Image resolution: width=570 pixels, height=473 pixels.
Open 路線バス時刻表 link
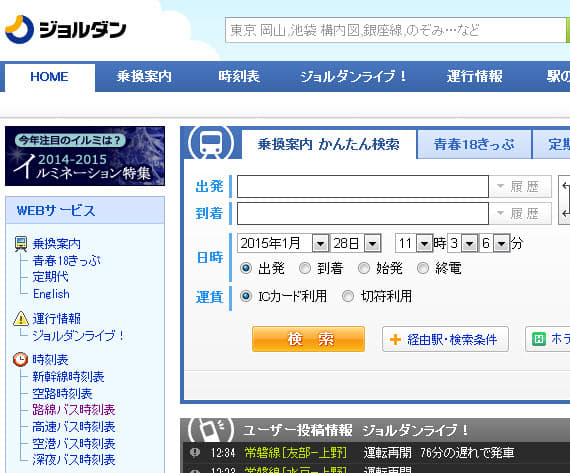pos(74,410)
